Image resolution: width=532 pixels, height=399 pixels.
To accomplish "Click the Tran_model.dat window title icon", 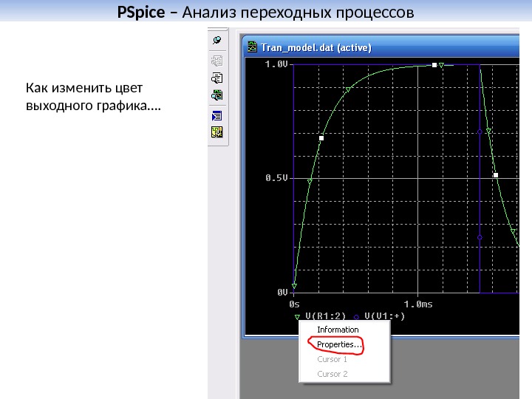I will coord(252,47).
